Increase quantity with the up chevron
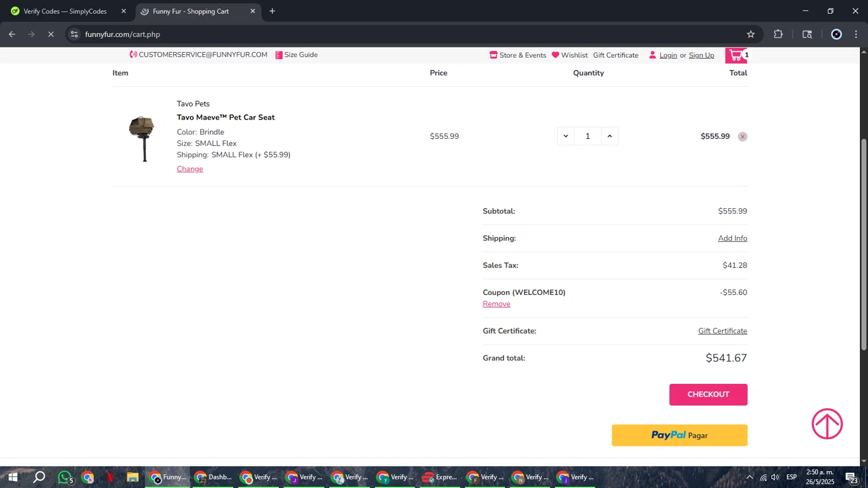This screenshot has height=488, width=868. pyautogui.click(x=609, y=136)
